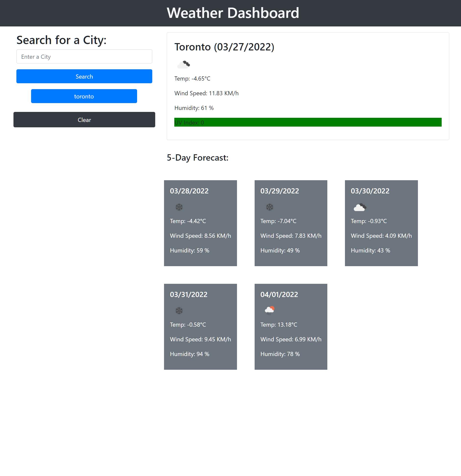Image resolution: width=461 pixels, height=476 pixels.
Task: Click the cloudy weather icon for Toronto today
Action: (x=184, y=64)
